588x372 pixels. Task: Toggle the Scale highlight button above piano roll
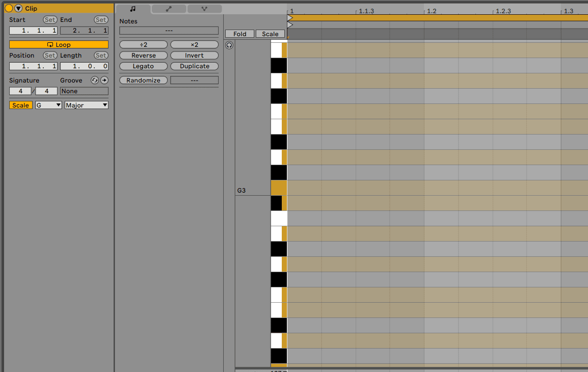click(x=270, y=34)
